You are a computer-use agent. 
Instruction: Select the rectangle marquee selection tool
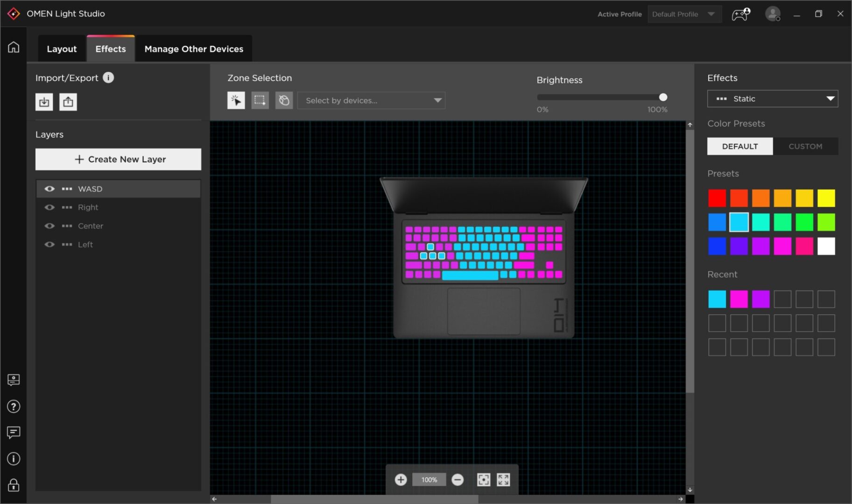(x=260, y=100)
